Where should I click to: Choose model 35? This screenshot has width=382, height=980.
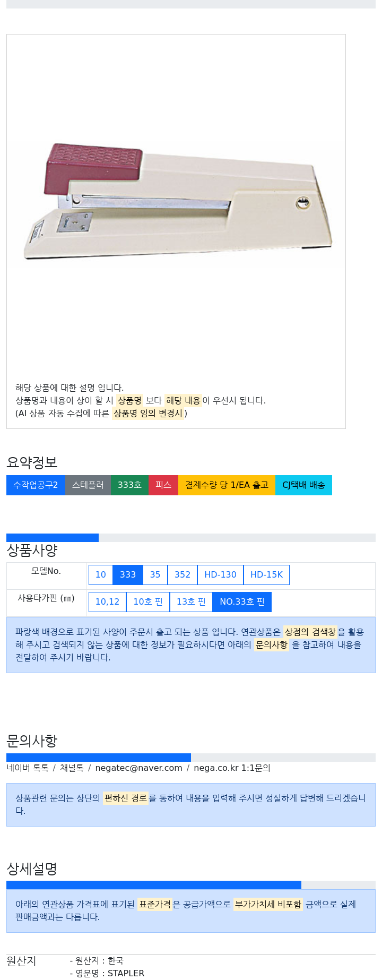[155, 575]
